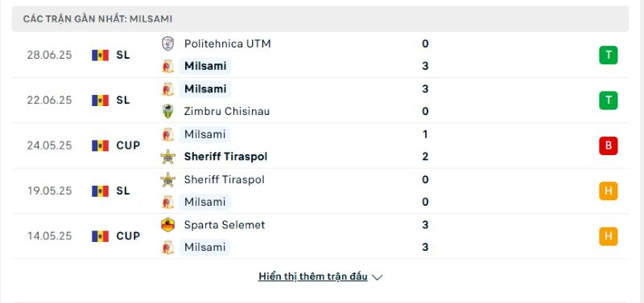Click Sheriff Tiraspol crest in the 19.05.25 match
This screenshot has height=303, width=644.
(x=167, y=179)
